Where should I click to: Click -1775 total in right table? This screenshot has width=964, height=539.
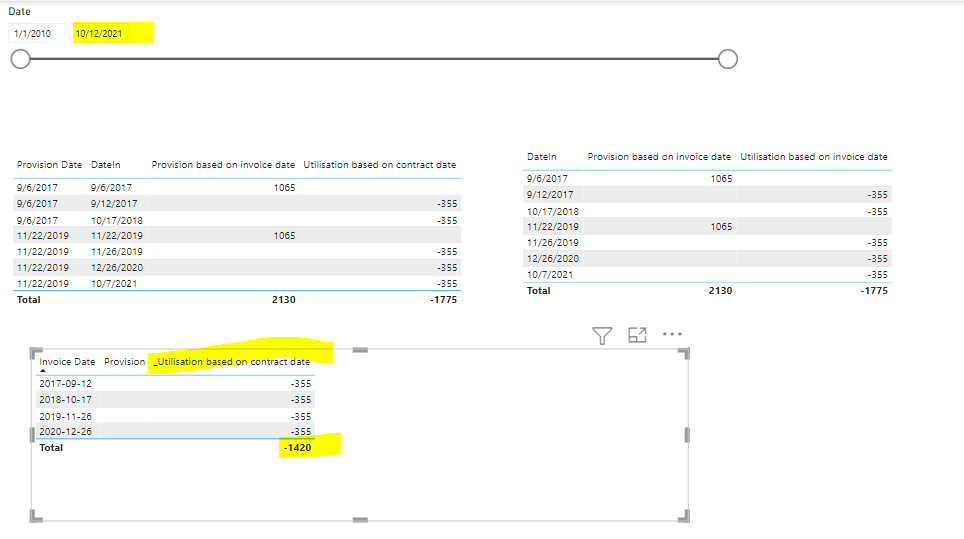pyautogui.click(x=874, y=290)
